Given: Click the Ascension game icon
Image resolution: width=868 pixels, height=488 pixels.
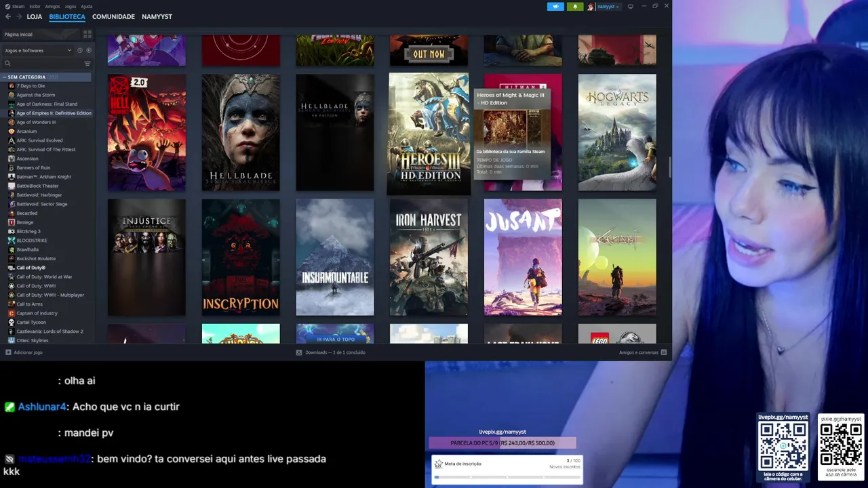Looking at the screenshot, I should click(12, 159).
